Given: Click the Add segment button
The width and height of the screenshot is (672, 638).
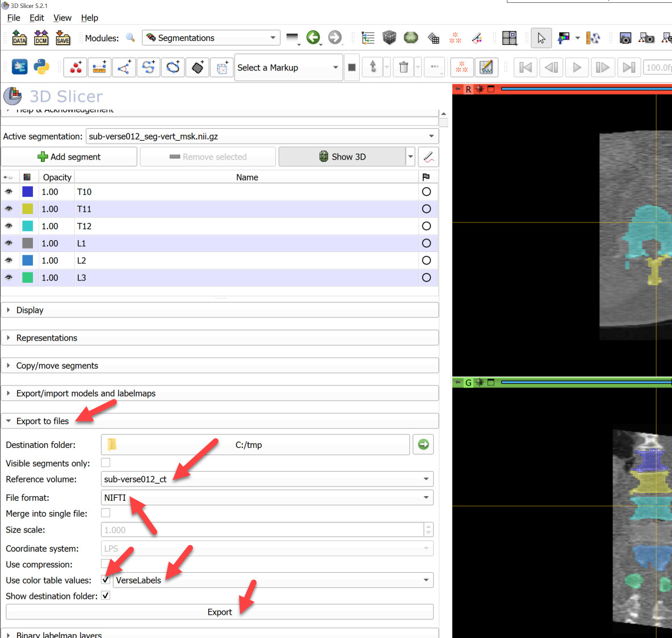Looking at the screenshot, I should [x=69, y=157].
